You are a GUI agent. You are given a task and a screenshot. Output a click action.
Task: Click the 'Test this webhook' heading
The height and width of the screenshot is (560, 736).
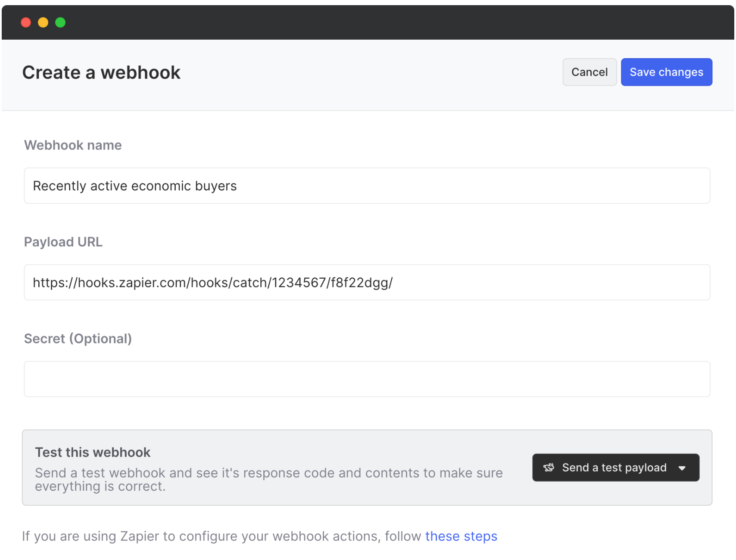click(93, 452)
